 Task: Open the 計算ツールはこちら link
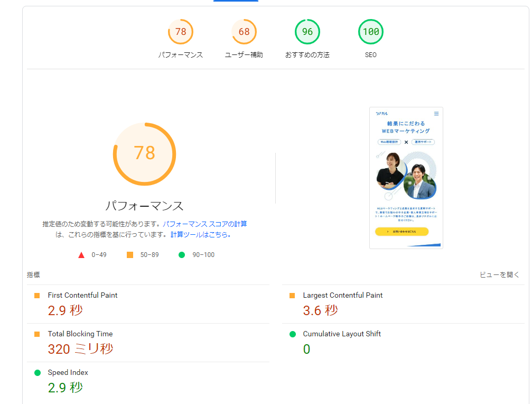coord(200,234)
